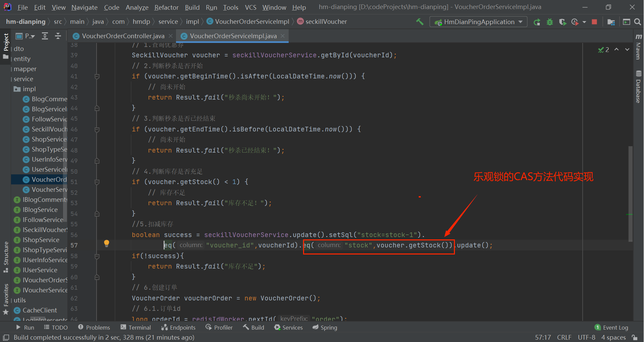Click the 4 spaces indent widget

613,337
